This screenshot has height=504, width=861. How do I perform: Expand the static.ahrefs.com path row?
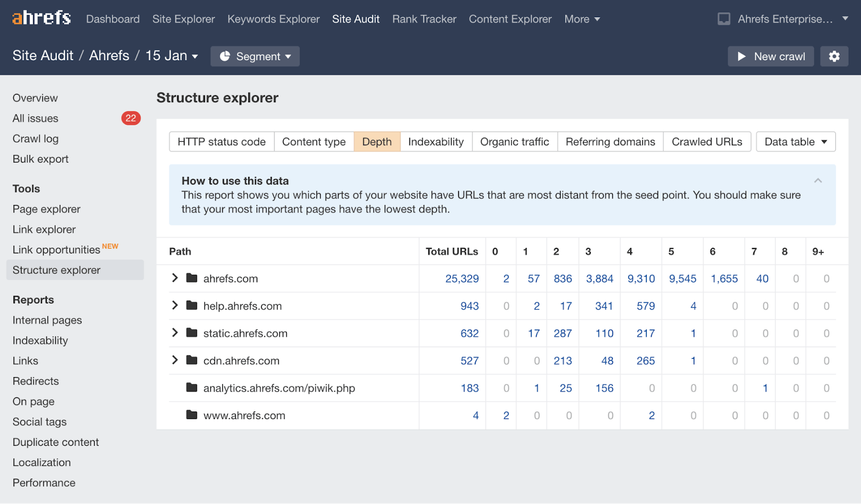tap(175, 333)
